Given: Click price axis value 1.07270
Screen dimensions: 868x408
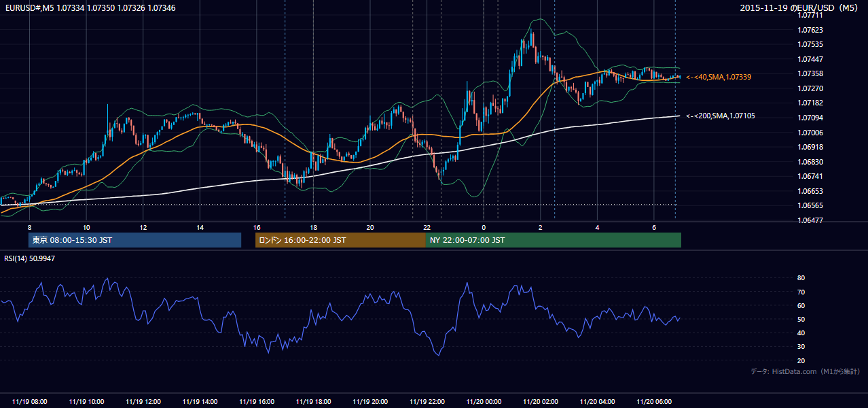Looking at the screenshot, I should pyautogui.click(x=810, y=88).
